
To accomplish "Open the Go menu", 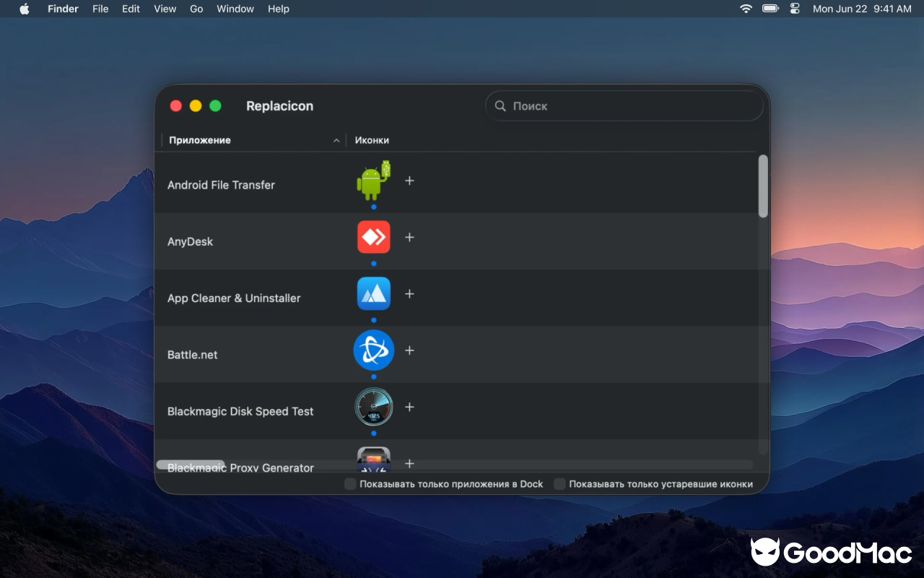I will point(196,9).
